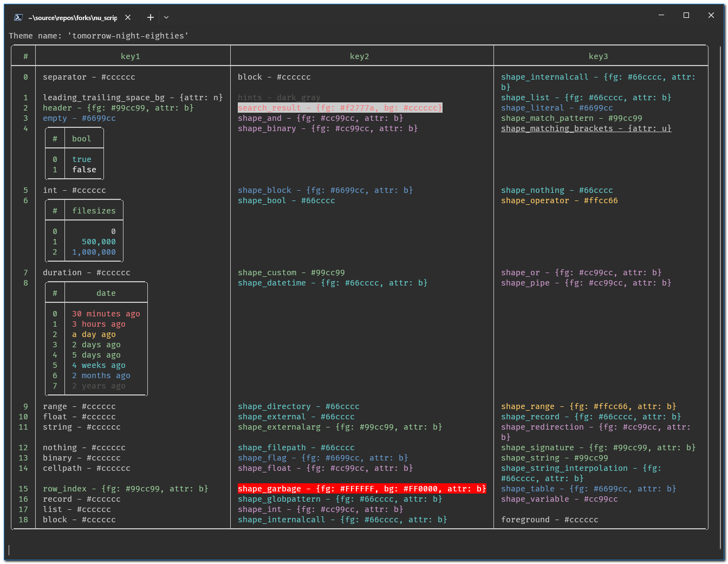Click the 'false' value in bool table
The height and width of the screenshot is (564, 728).
pyautogui.click(x=84, y=170)
